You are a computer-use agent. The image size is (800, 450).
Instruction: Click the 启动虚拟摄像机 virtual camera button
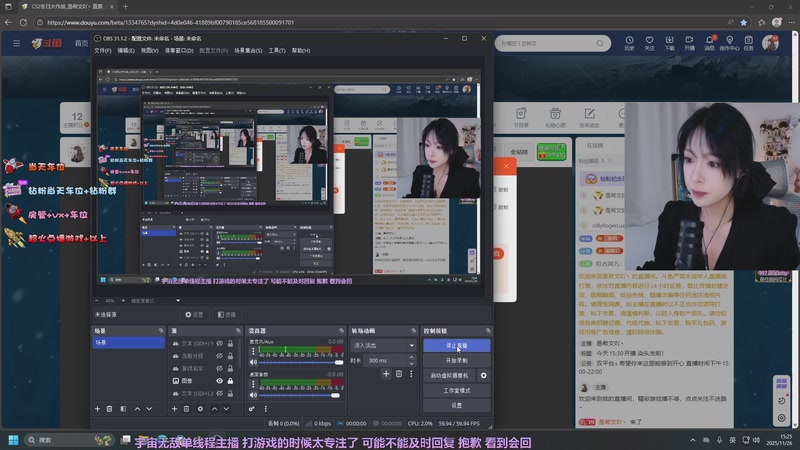tap(449, 376)
